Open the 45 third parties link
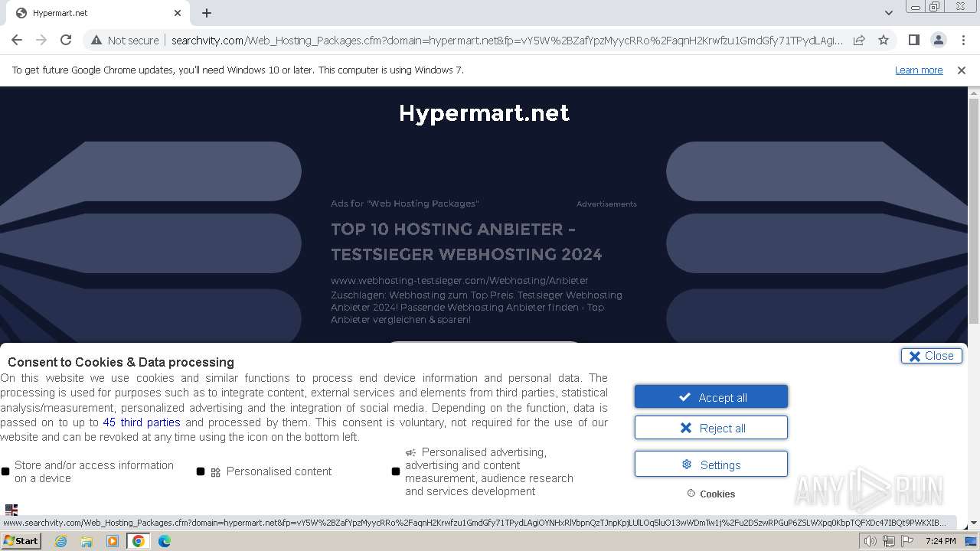This screenshot has width=980, height=551. coord(142,422)
